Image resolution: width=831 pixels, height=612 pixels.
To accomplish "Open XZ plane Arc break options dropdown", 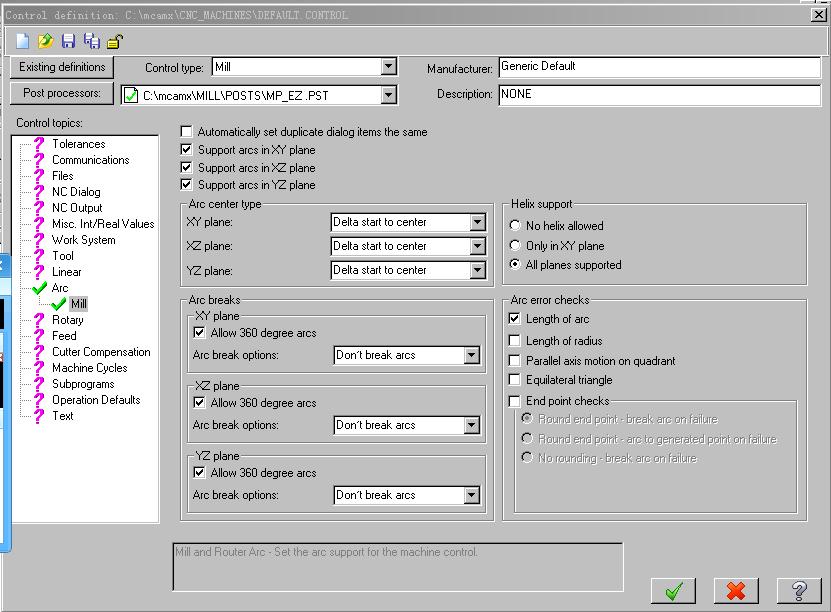I will [x=472, y=425].
